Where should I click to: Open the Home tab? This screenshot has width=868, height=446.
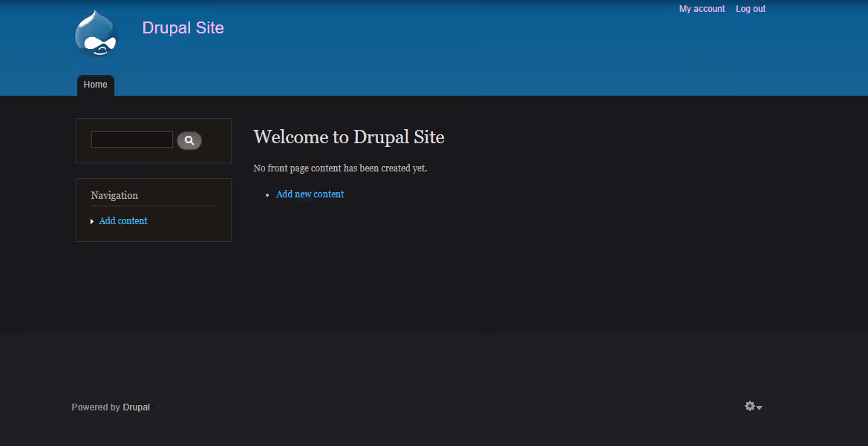(95, 85)
